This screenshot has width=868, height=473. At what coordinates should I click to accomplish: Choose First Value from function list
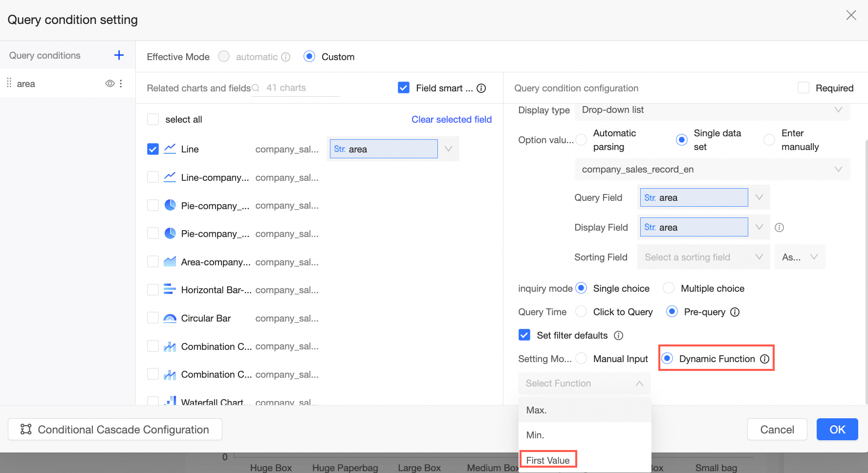point(585,460)
